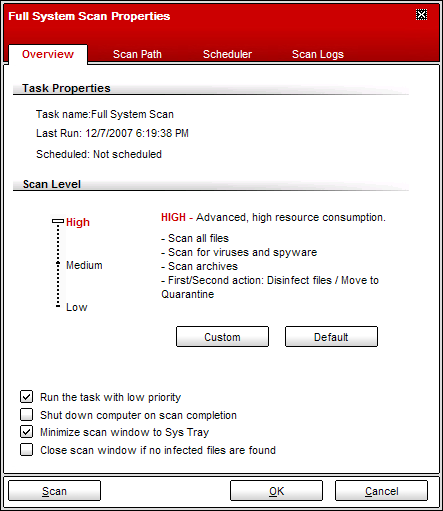Switch to the Scan Logs tab
Screen dimensions: 443x511
[x=318, y=54]
